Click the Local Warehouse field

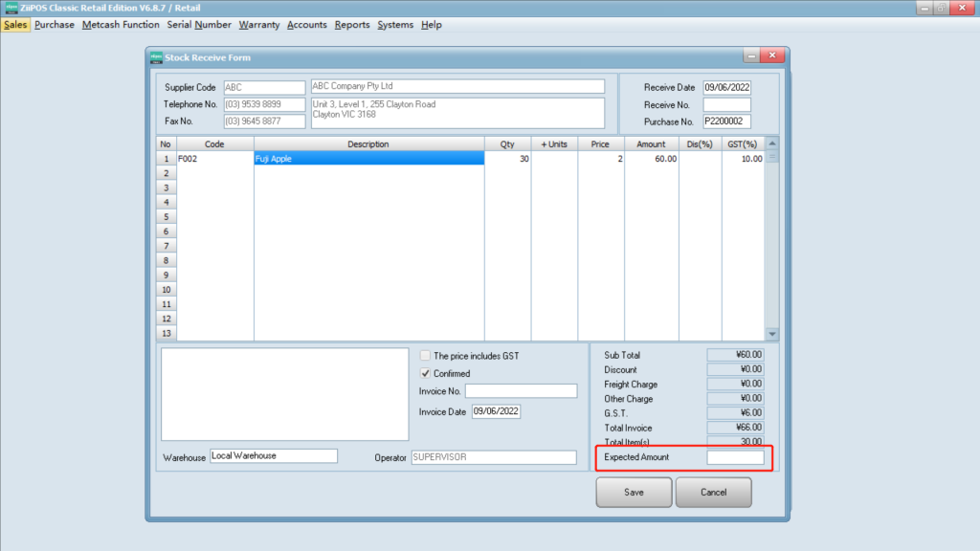(274, 456)
